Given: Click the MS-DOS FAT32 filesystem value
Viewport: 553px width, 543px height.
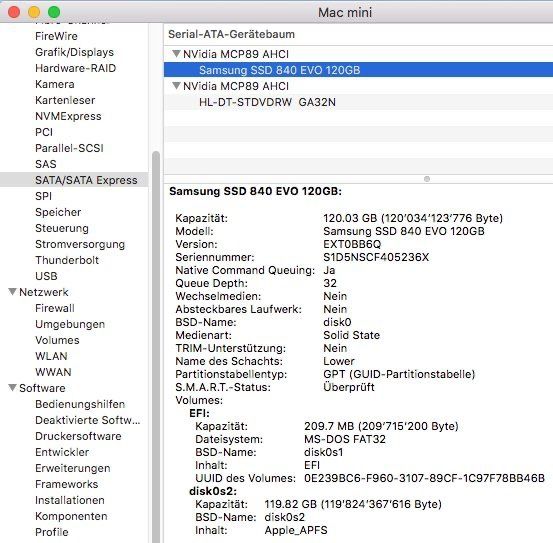Looking at the screenshot, I should [x=345, y=439].
